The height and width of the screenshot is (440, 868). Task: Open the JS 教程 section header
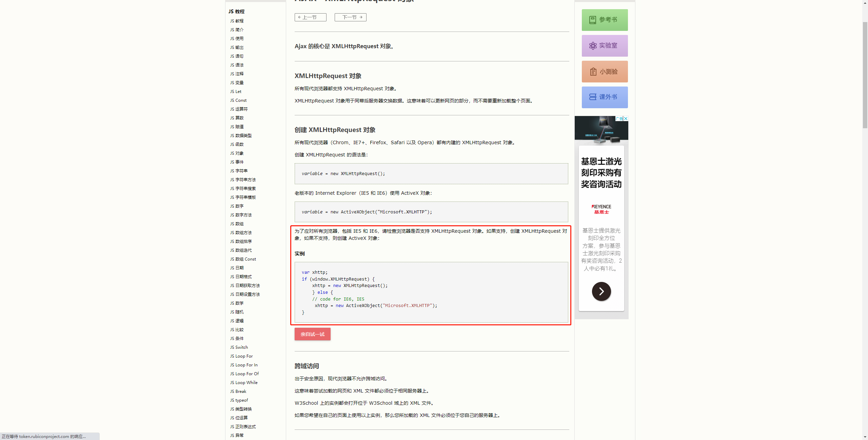click(x=237, y=11)
